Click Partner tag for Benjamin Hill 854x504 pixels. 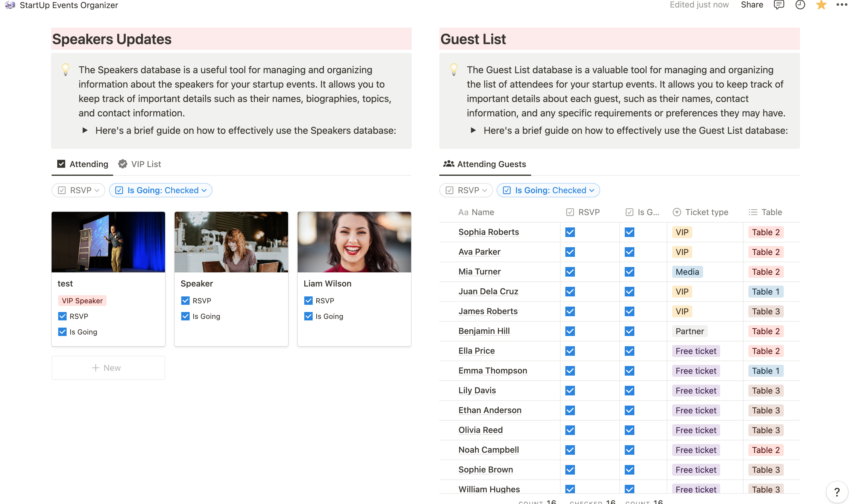(690, 331)
